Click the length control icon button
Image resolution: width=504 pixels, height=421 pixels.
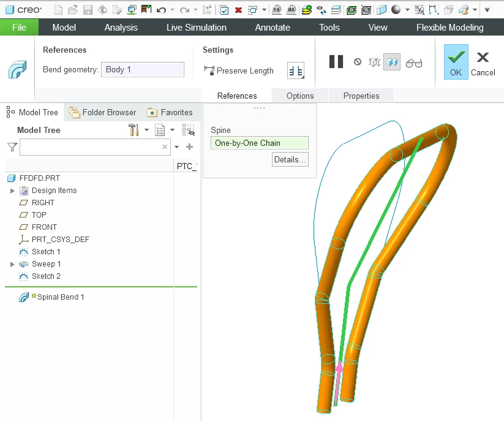[295, 70]
